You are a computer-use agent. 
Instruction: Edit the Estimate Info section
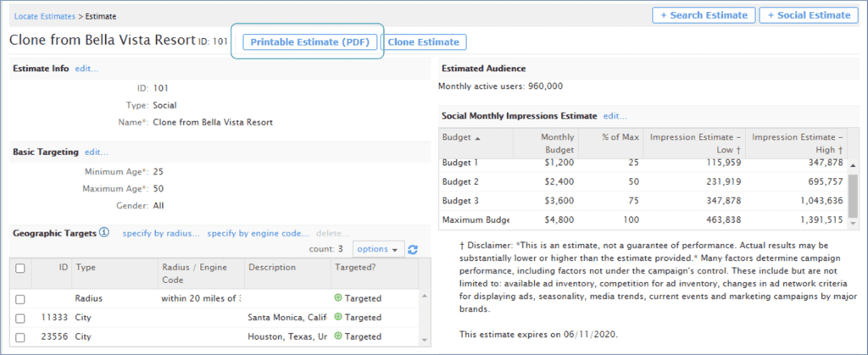tap(87, 69)
